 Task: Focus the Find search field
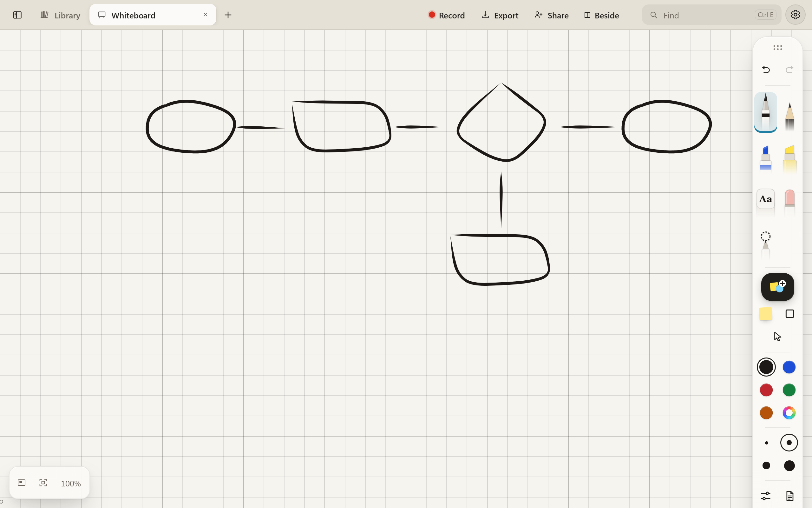tap(711, 15)
